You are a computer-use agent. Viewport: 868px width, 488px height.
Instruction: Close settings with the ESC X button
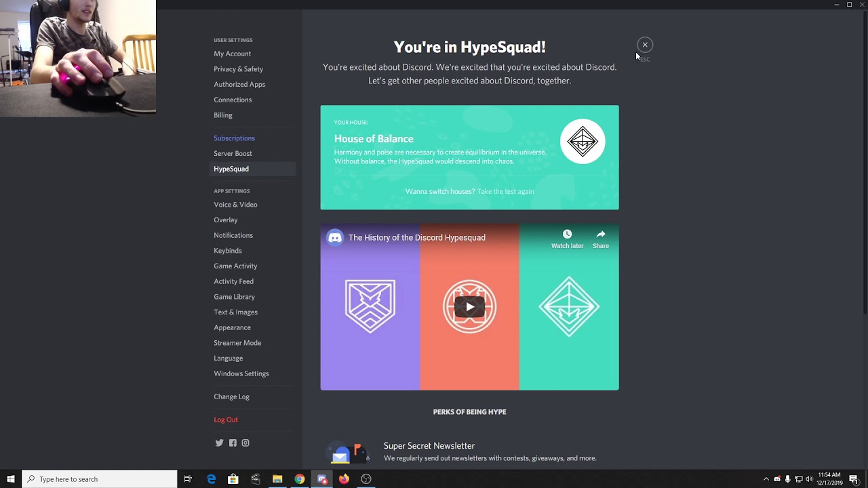[645, 45]
